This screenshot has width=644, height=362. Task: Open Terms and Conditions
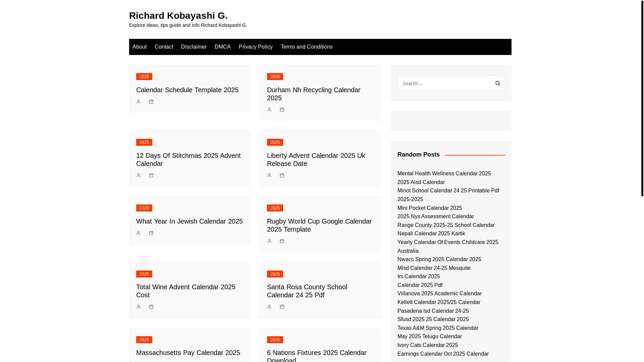tap(307, 47)
